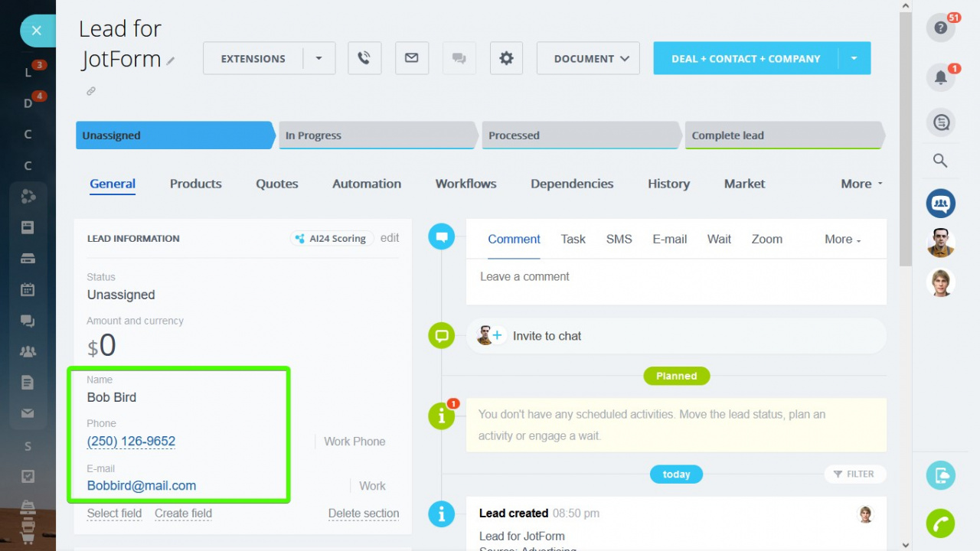This screenshot has width=980, height=551.
Task: Open the drive storage icon in left sidebar
Action: (28, 258)
